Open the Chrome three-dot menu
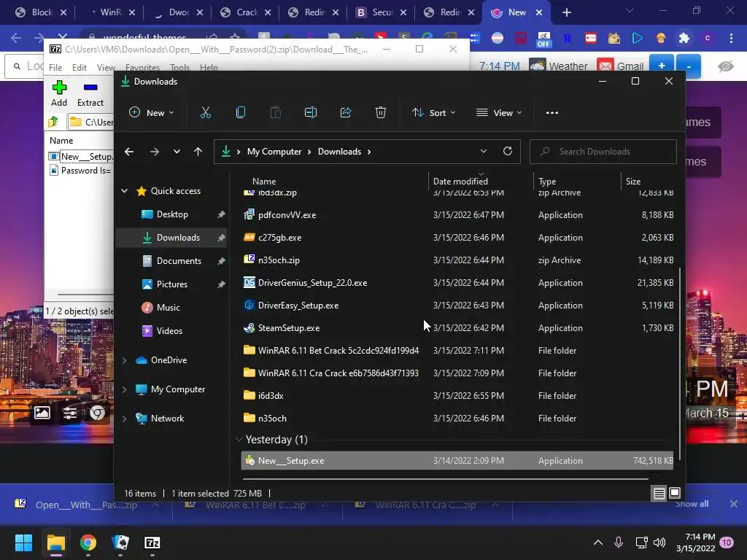This screenshot has width=747, height=560. [x=731, y=38]
